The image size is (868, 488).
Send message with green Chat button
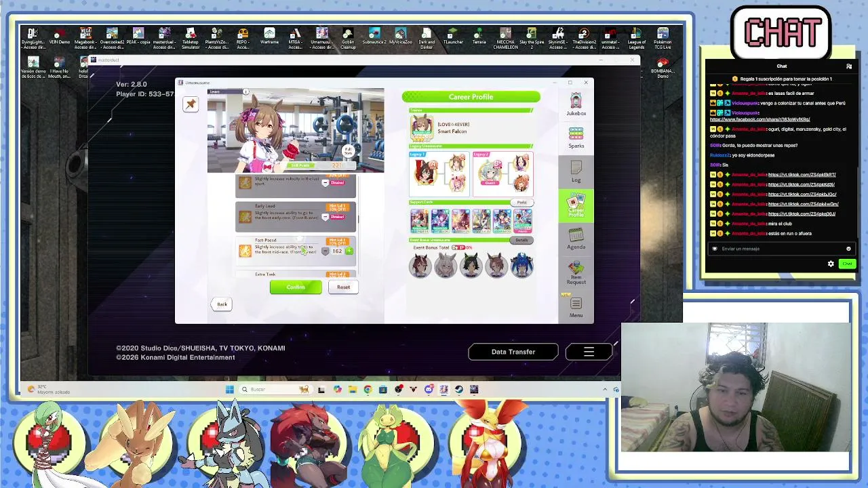click(x=847, y=264)
